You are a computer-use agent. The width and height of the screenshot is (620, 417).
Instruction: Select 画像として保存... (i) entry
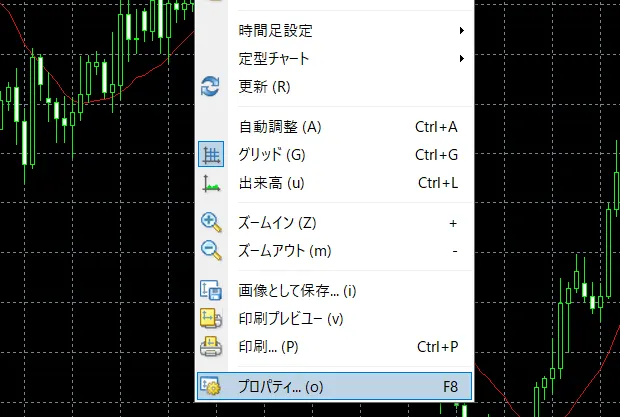pos(335,291)
